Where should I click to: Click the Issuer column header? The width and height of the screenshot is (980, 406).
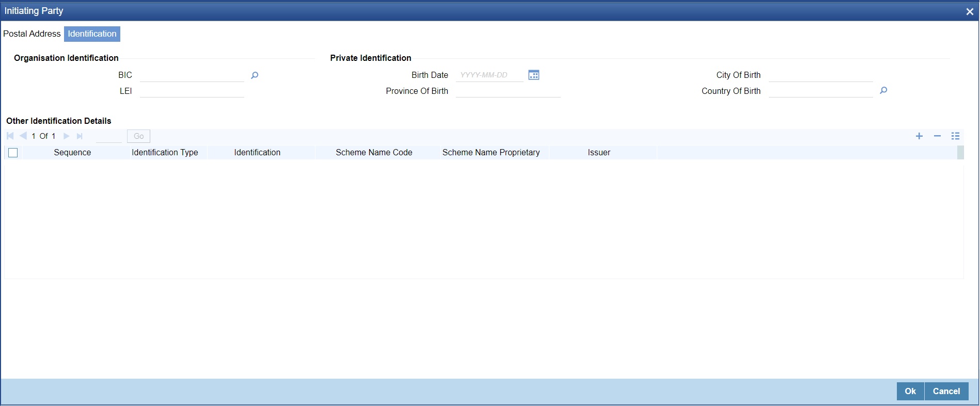(x=599, y=153)
